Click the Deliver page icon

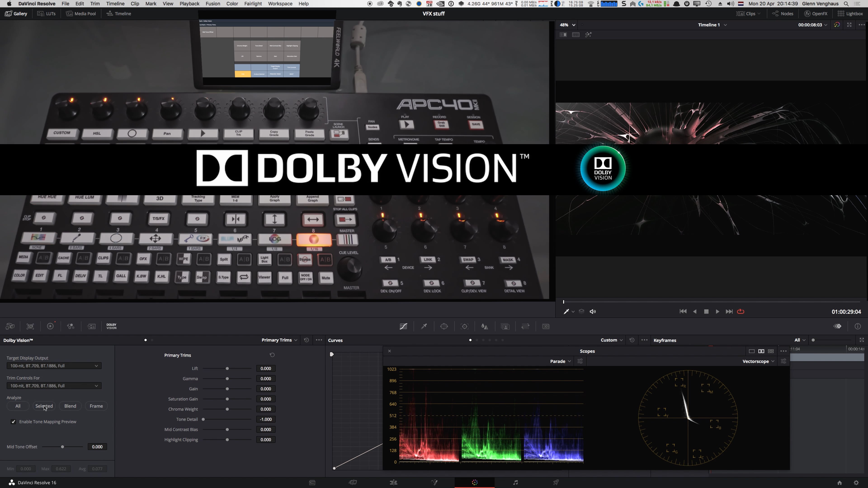(x=556, y=482)
